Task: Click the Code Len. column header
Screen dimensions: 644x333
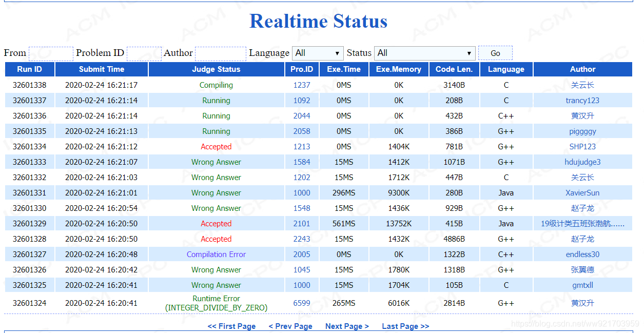Action: (x=454, y=69)
